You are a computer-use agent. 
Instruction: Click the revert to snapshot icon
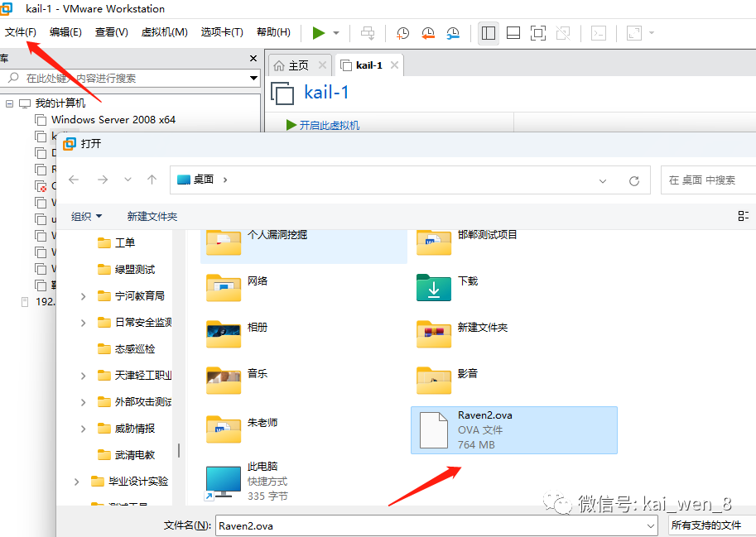pos(427,33)
